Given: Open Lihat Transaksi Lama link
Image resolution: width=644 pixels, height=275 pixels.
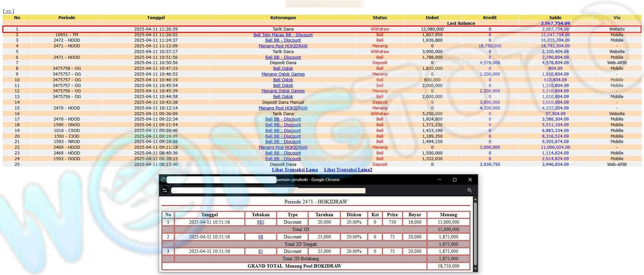Looking at the screenshot, I should [295, 170].
